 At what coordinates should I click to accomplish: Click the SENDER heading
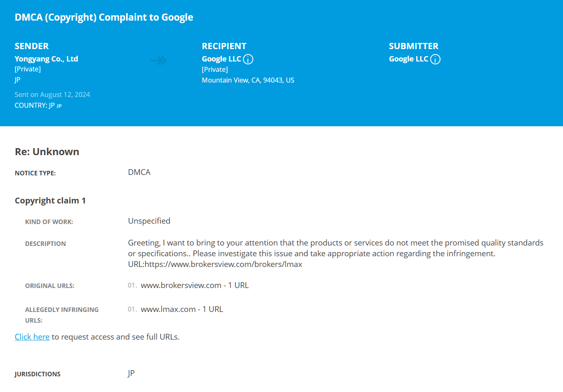pyautogui.click(x=32, y=46)
